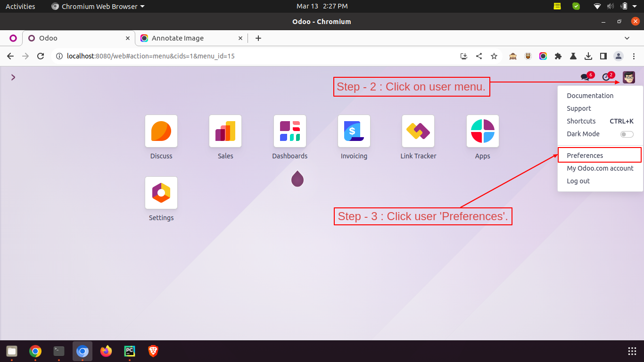This screenshot has height=362, width=644.
Task: Expand the sidebar chevron in Odoo
Action: [13, 77]
